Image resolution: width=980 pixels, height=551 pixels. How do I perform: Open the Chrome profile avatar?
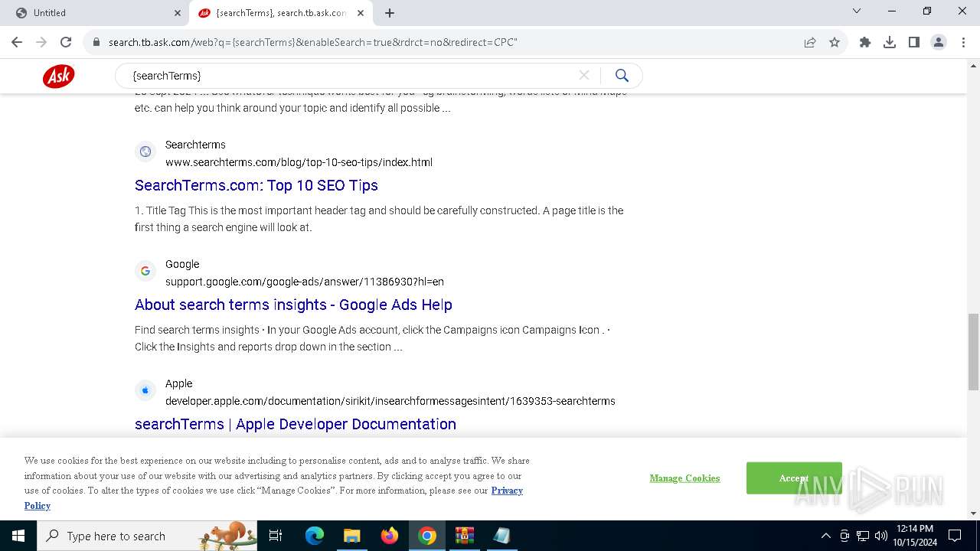coord(939,42)
